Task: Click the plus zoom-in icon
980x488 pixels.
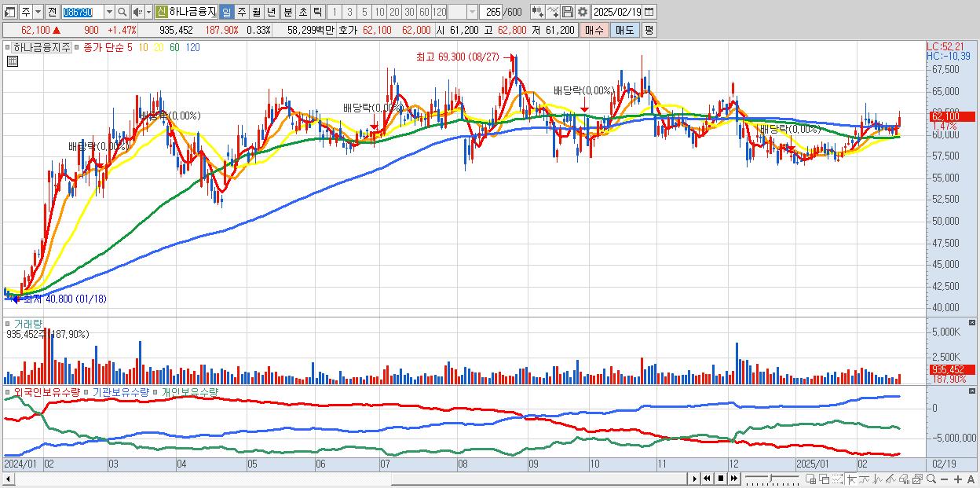Action: point(958,479)
